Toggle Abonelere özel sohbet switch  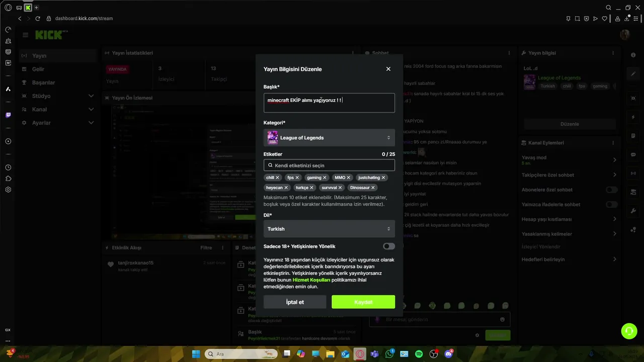tap(612, 190)
